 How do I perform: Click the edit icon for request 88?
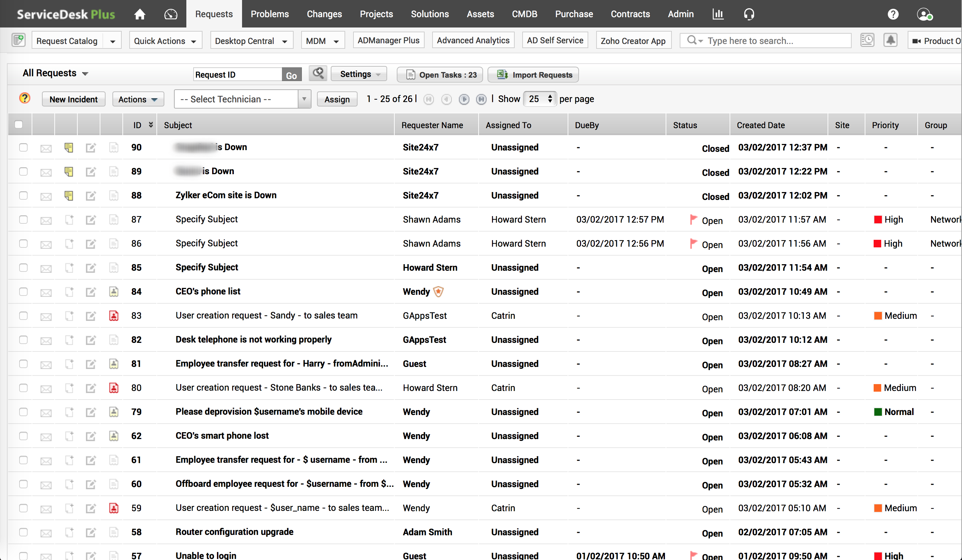(x=90, y=196)
